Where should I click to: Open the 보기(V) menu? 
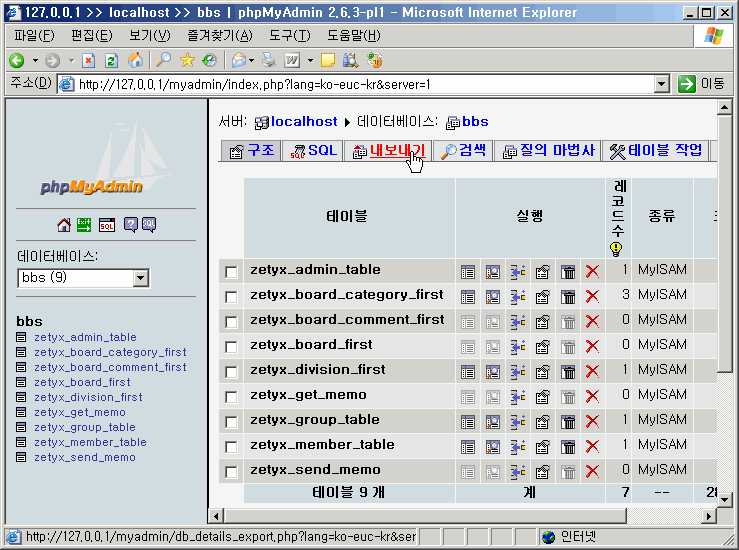coord(149,35)
